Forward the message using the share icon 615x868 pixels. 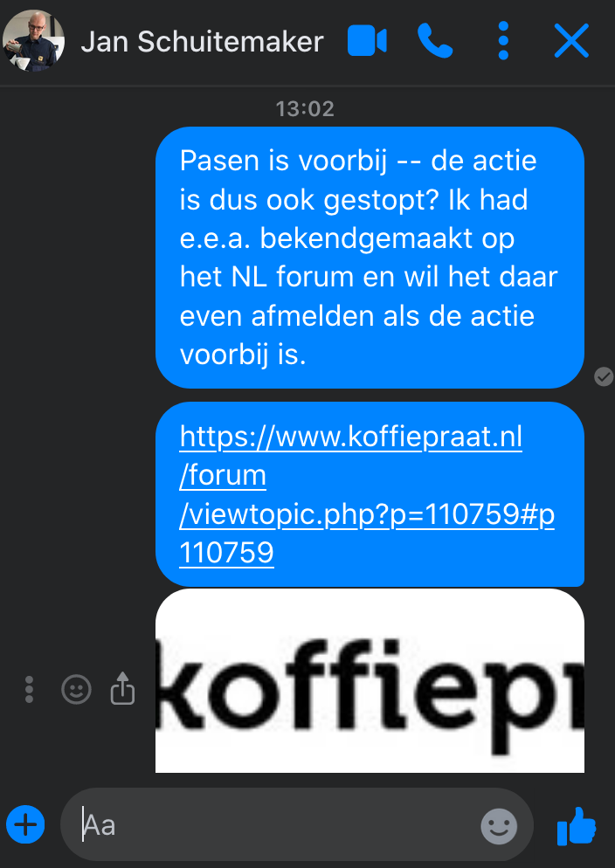(122, 689)
